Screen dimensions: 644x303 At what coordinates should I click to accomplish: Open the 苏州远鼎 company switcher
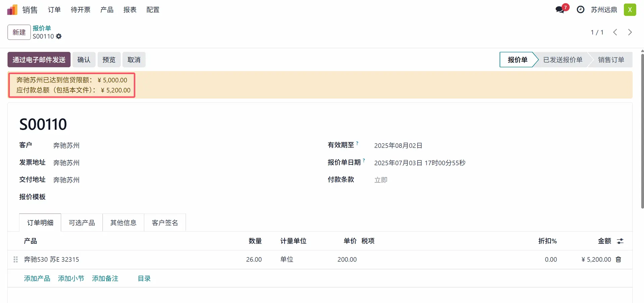click(x=604, y=10)
